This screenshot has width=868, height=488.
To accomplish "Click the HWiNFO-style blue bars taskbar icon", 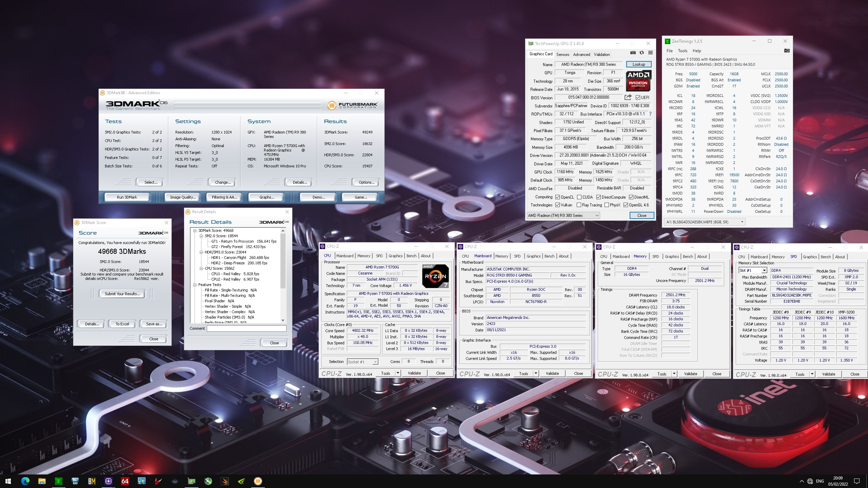I will (x=75, y=481).
